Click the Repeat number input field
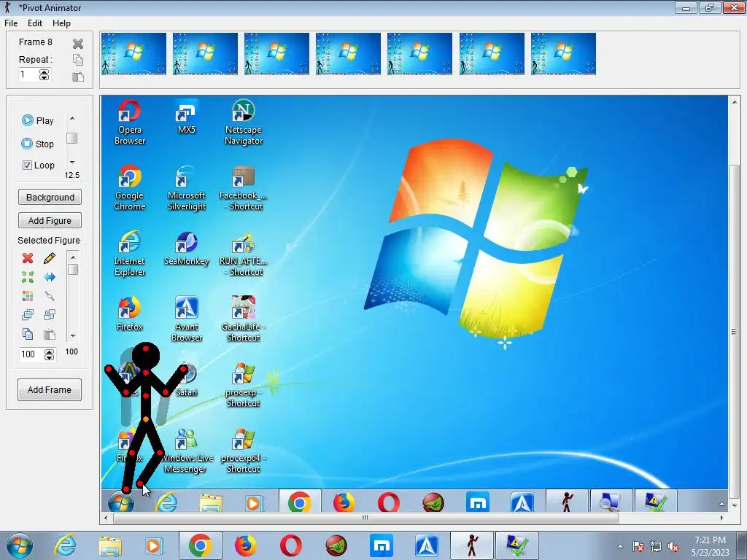 pyautogui.click(x=28, y=74)
